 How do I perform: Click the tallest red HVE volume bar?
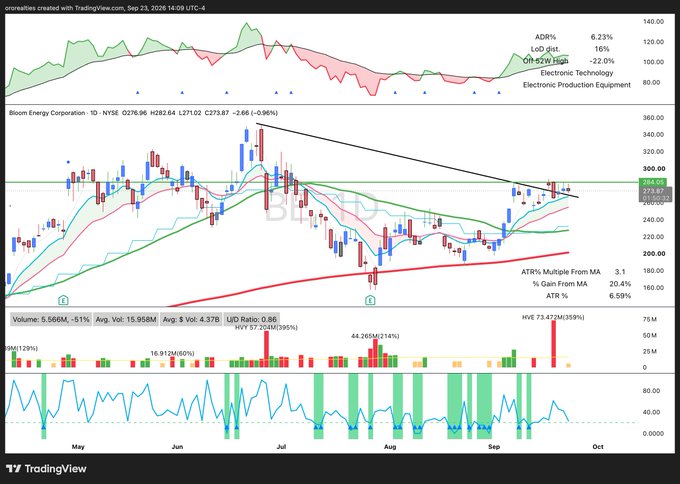pos(553,344)
